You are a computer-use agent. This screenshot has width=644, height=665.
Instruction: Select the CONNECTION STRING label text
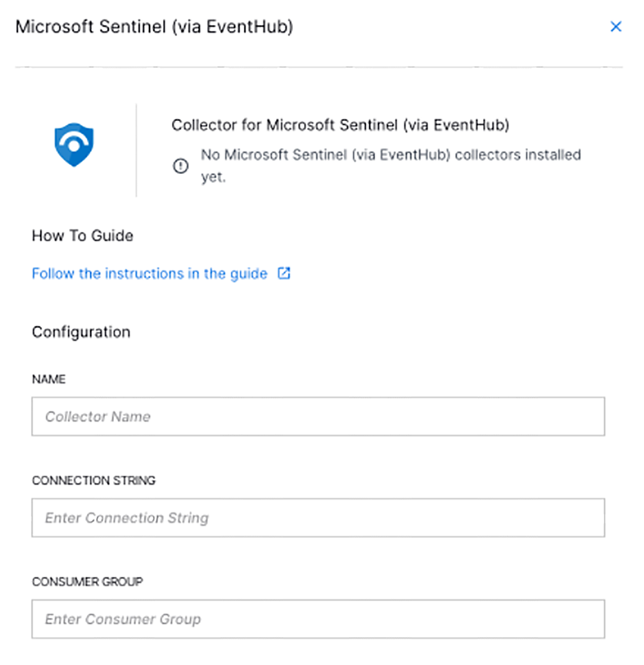pos(93,480)
